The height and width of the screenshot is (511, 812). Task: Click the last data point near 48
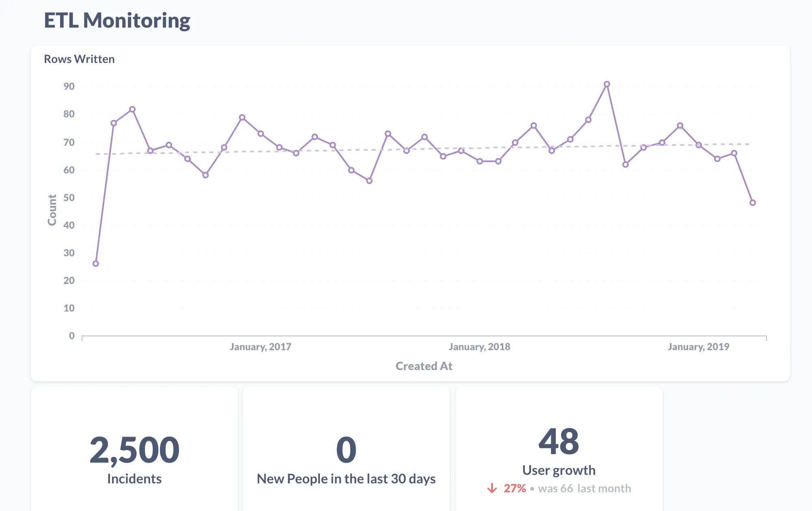[752, 203]
